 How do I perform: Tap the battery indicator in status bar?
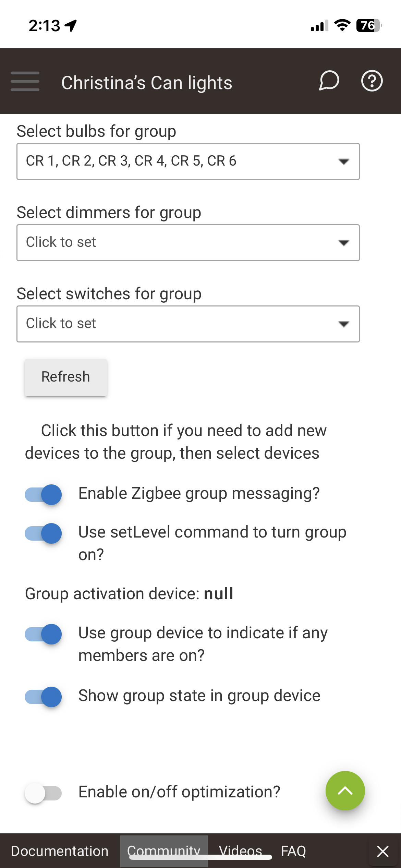point(369,25)
